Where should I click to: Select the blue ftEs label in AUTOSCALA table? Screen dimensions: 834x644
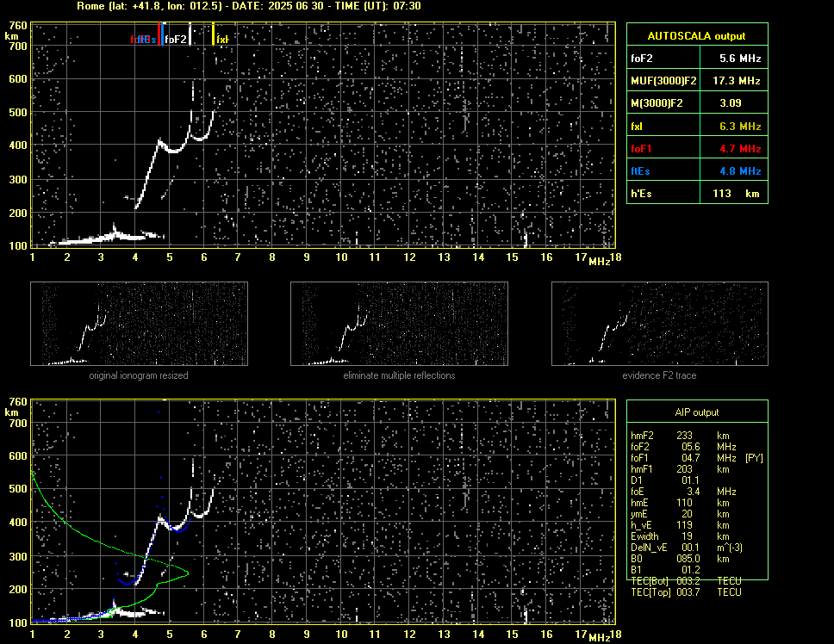click(x=640, y=171)
